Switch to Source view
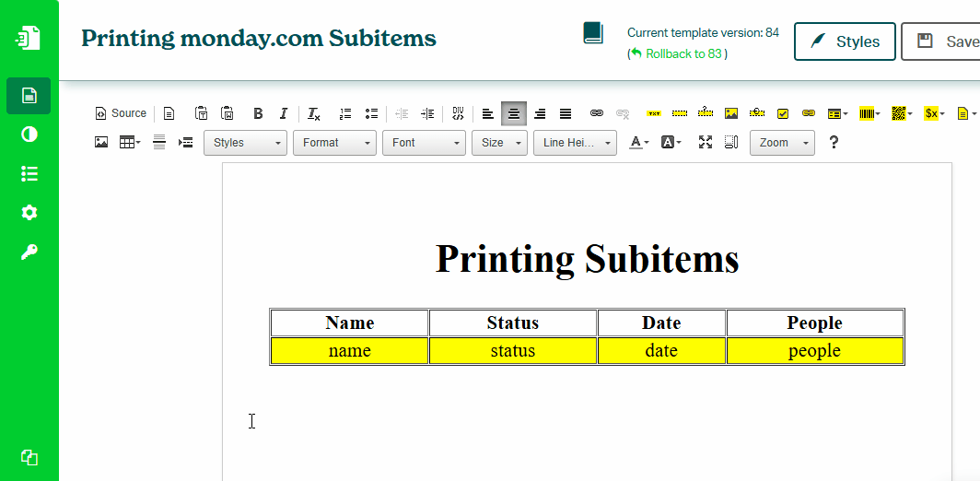 pyautogui.click(x=121, y=113)
